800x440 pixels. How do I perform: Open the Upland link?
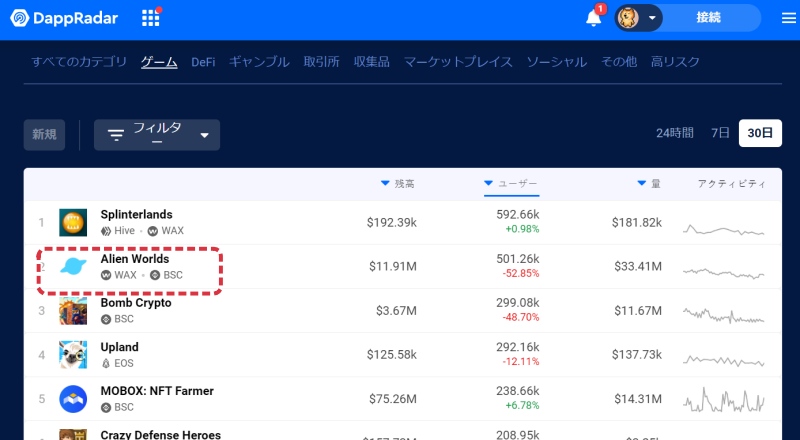(x=119, y=347)
